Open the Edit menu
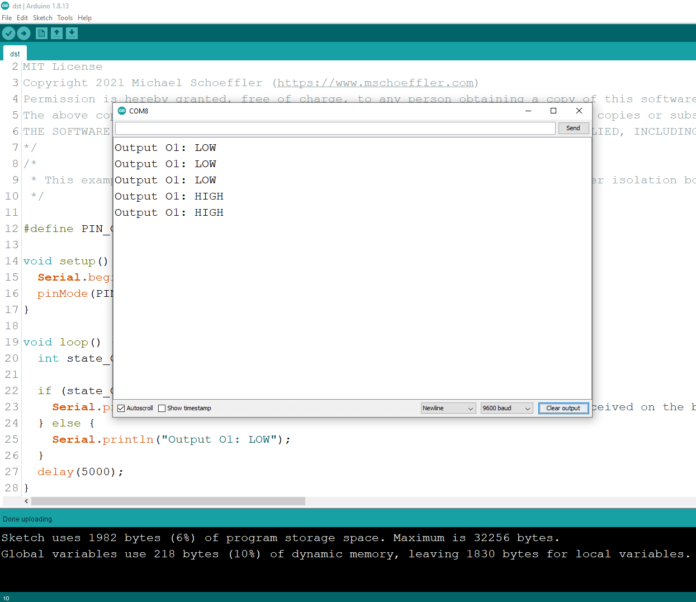The height and width of the screenshot is (602, 696). point(22,18)
